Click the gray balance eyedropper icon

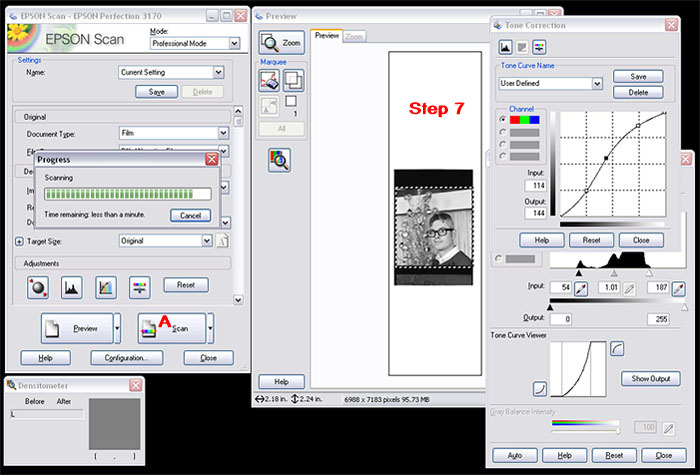coord(668,429)
